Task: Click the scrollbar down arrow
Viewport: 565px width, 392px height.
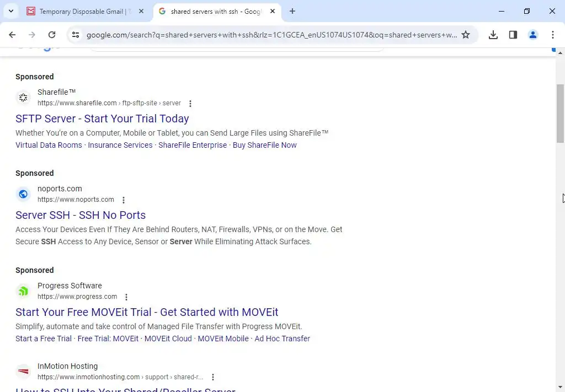Action: (x=560, y=388)
